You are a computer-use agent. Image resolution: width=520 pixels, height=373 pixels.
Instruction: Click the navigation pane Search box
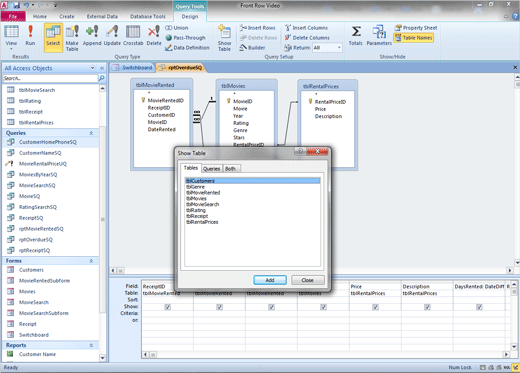click(x=50, y=78)
